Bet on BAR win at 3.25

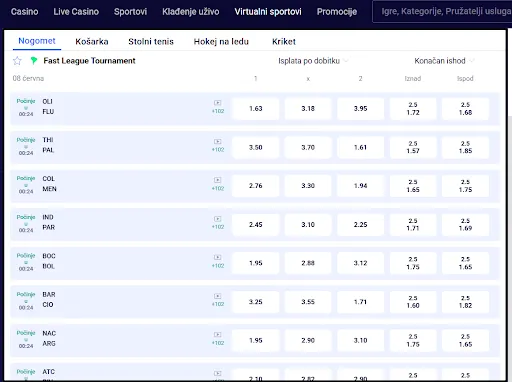click(256, 302)
